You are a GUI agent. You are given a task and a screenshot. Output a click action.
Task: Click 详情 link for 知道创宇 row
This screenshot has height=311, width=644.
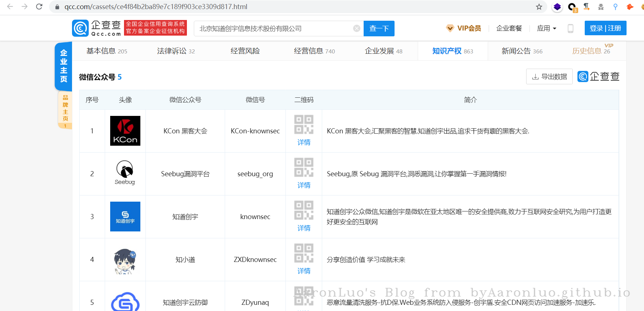pos(304,228)
